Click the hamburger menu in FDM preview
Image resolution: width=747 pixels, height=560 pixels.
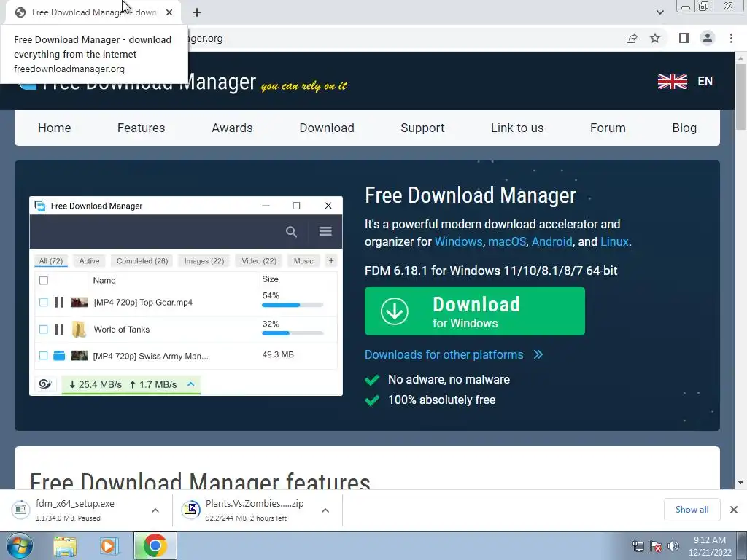325,231
